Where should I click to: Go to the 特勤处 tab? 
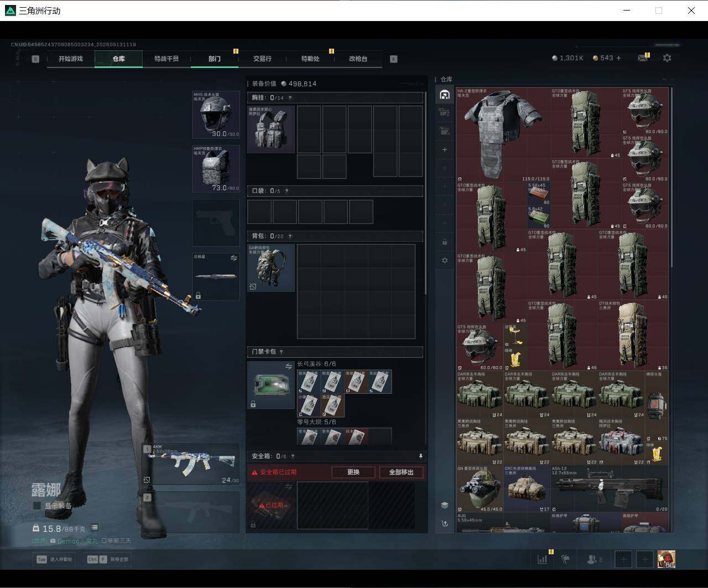click(x=310, y=59)
